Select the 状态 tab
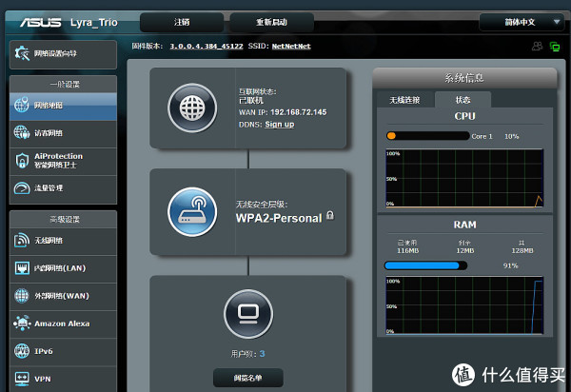571x392 pixels. (x=463, y=99)
